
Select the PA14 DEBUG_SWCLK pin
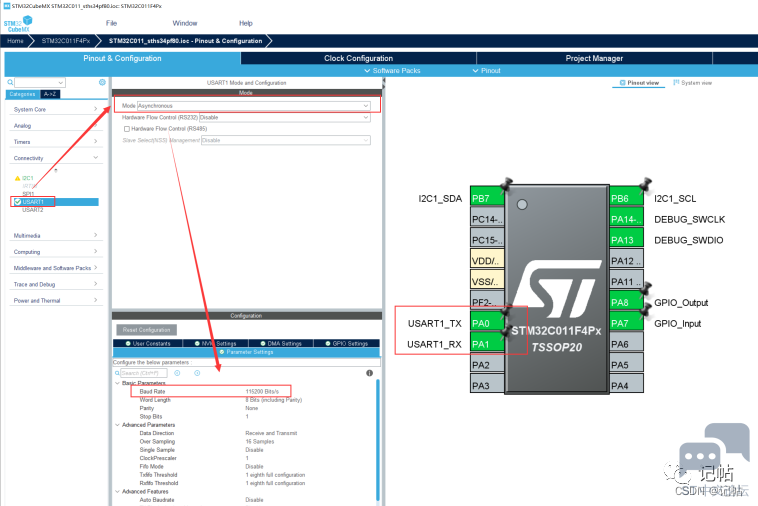627,219
